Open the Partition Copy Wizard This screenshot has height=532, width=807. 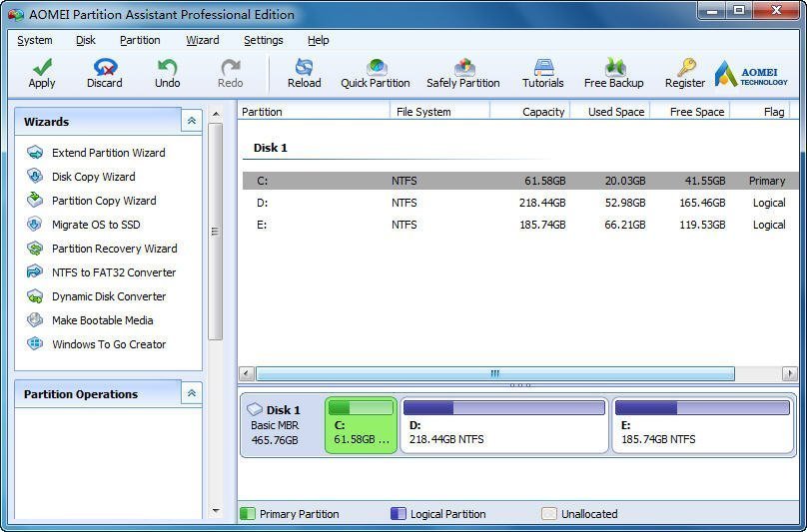point(104,201)
